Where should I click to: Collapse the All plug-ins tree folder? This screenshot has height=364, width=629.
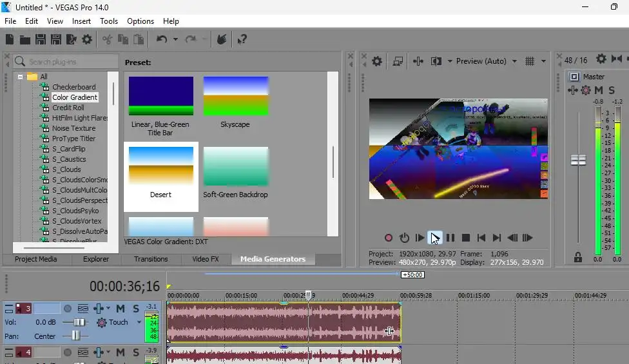[20, 77]
